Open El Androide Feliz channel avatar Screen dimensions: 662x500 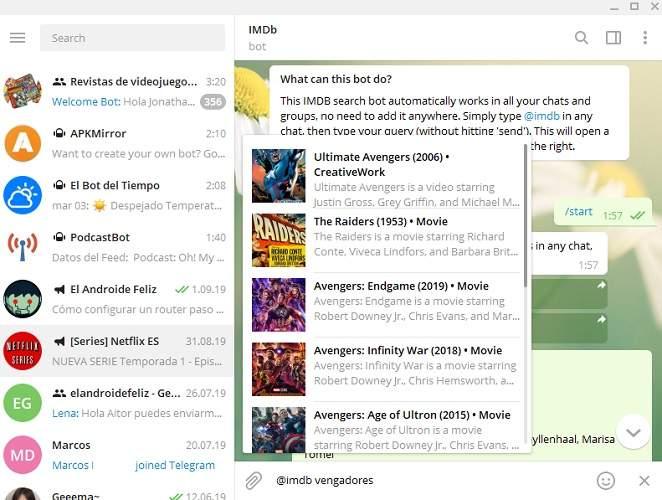coord(22,299)
